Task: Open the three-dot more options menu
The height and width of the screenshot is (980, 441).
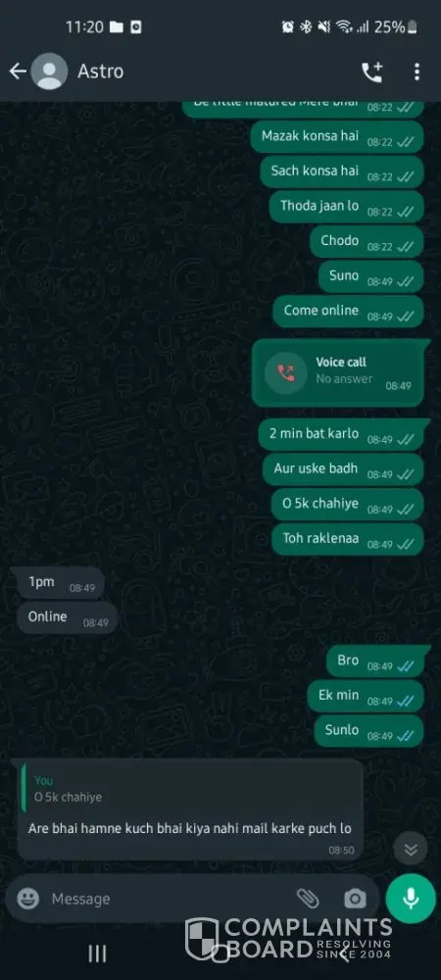Action: [416, 72]
